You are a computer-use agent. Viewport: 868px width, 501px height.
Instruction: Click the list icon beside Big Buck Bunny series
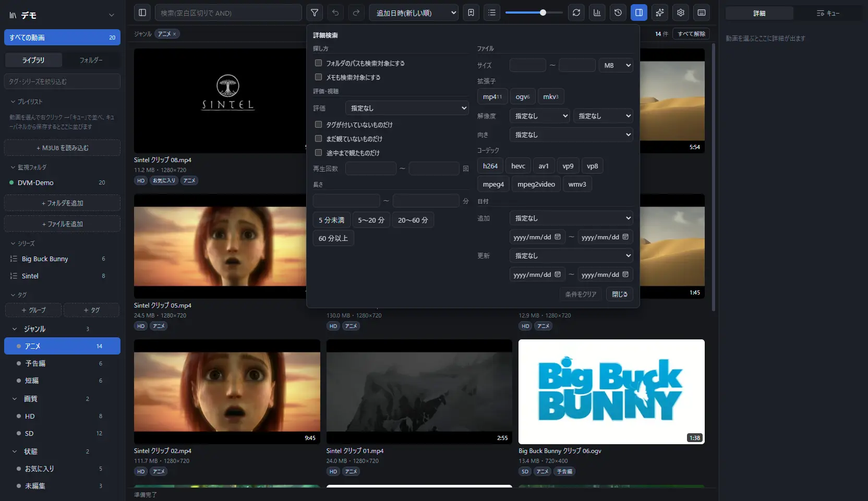click(x=14, y=259)
